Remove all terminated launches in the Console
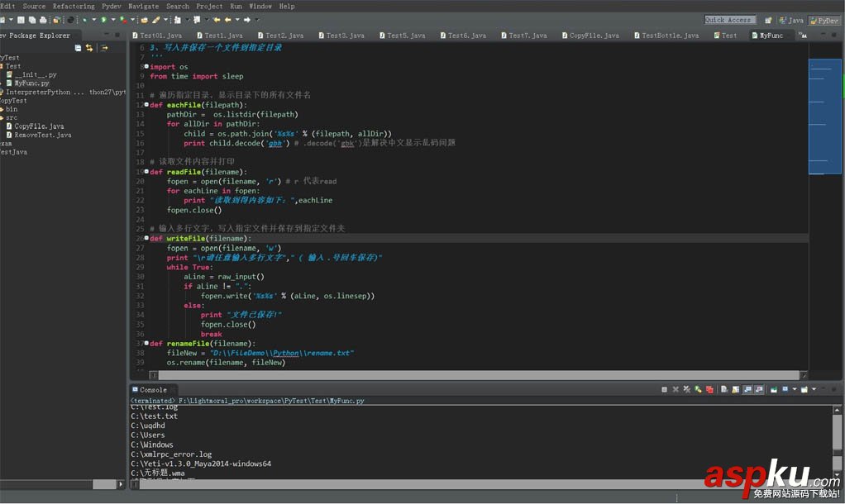 coord(687,389)
